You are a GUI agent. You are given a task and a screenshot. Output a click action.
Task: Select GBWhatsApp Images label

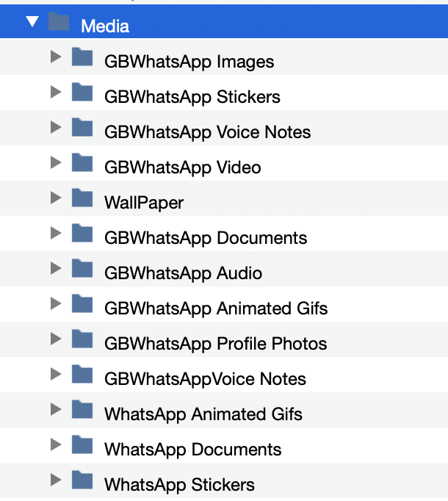[x=189, y=62]
